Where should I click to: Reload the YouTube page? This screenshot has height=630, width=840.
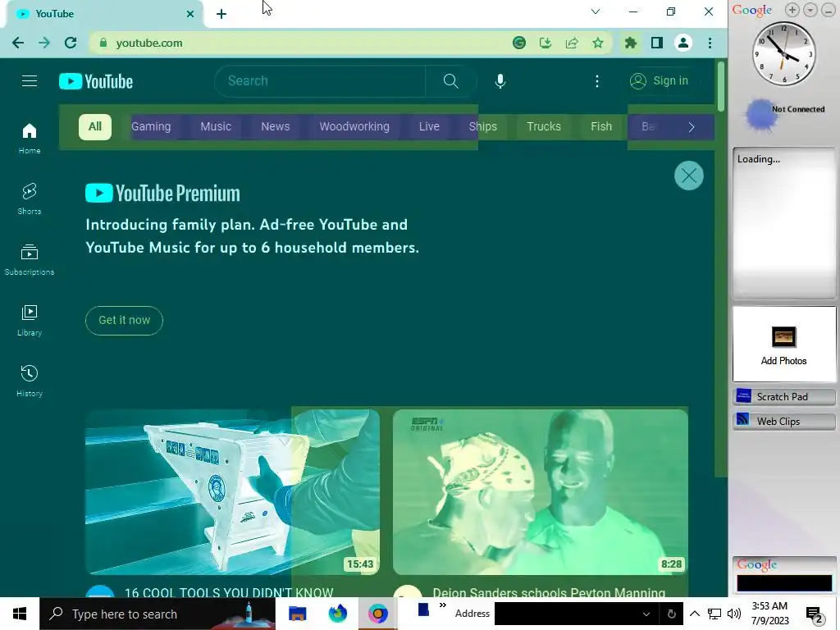[x=71, y=43]
